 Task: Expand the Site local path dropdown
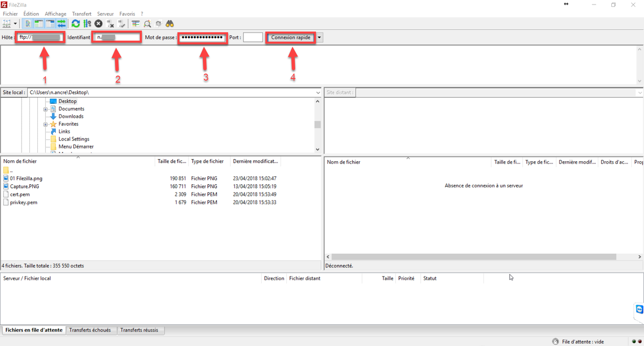[318, 93]
